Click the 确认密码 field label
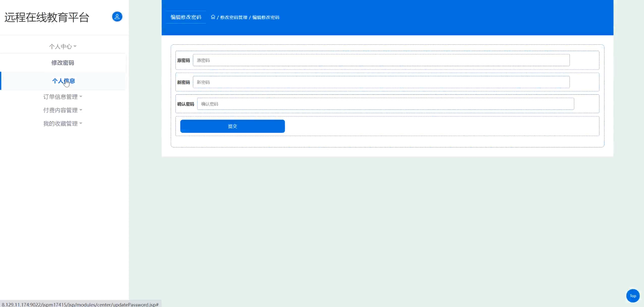Screen dimensions: 644x307 click(185, 104)
